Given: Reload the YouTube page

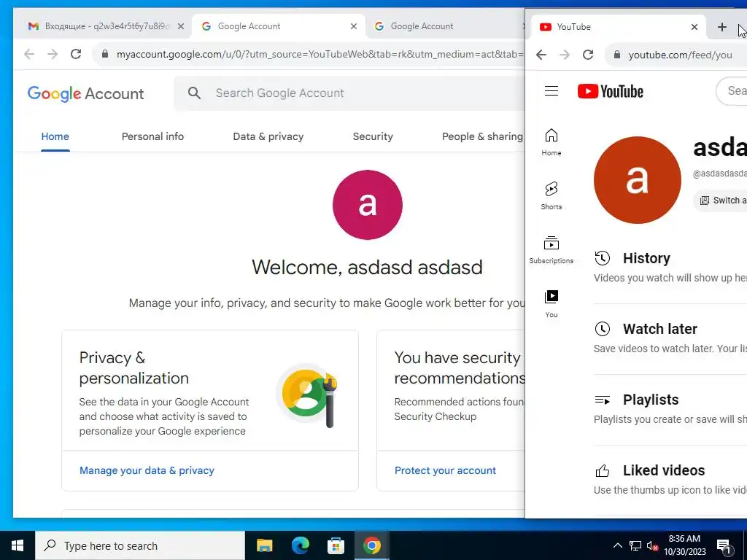Looking at the screenshot, I should pos(588,55).
